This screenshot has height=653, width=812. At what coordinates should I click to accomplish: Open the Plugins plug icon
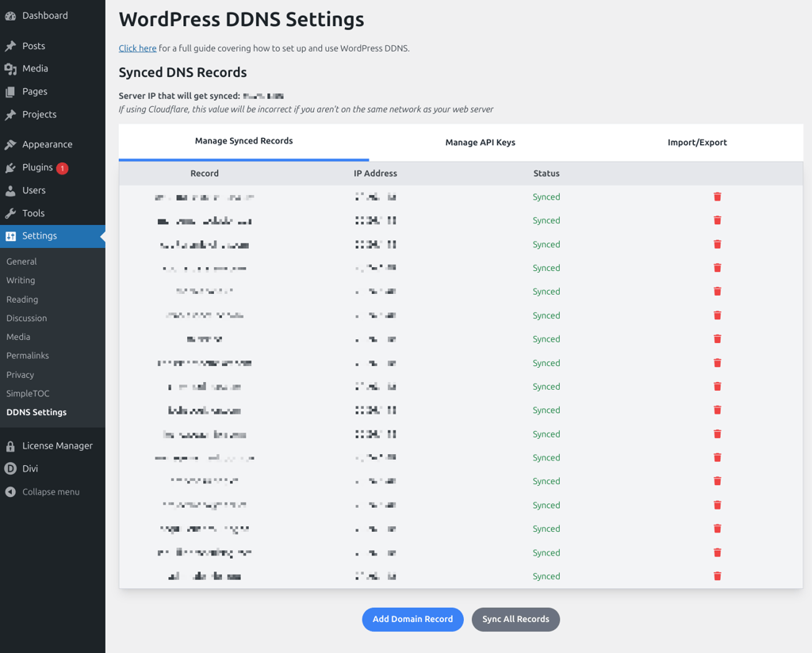point(10,168)
